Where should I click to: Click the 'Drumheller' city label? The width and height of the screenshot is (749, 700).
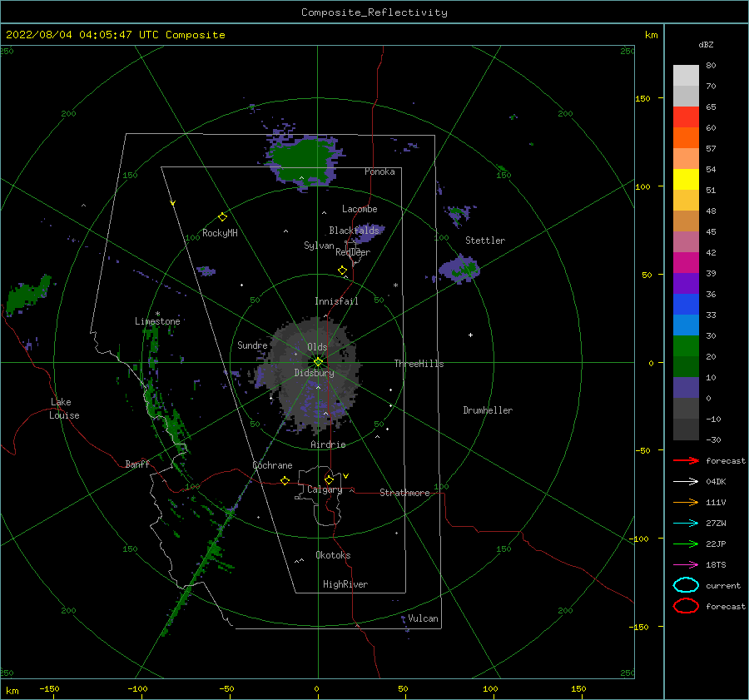pos(487,410)
